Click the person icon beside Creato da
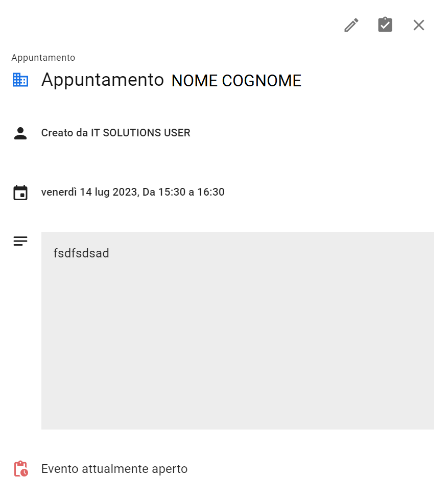The image size is (448, 500). (20, 133)
